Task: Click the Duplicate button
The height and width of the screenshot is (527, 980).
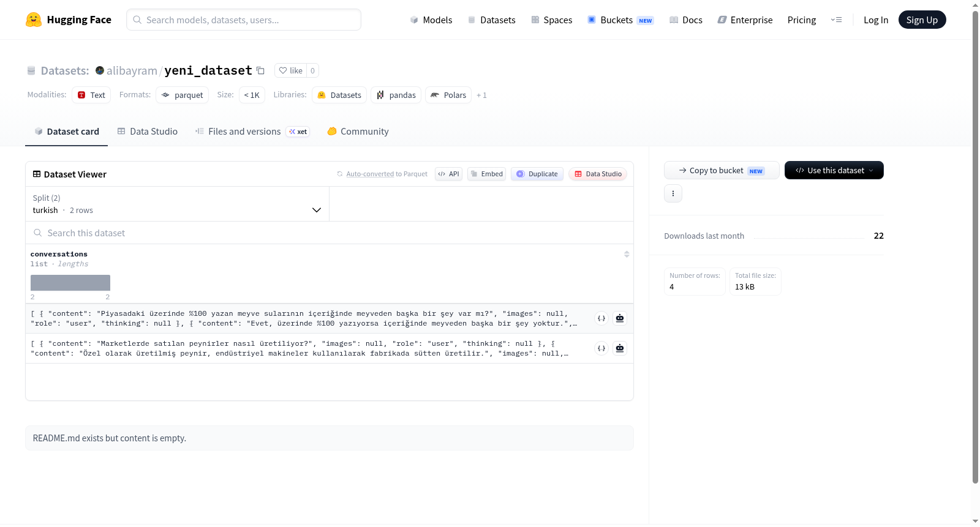Action: [x=537, y=174]
